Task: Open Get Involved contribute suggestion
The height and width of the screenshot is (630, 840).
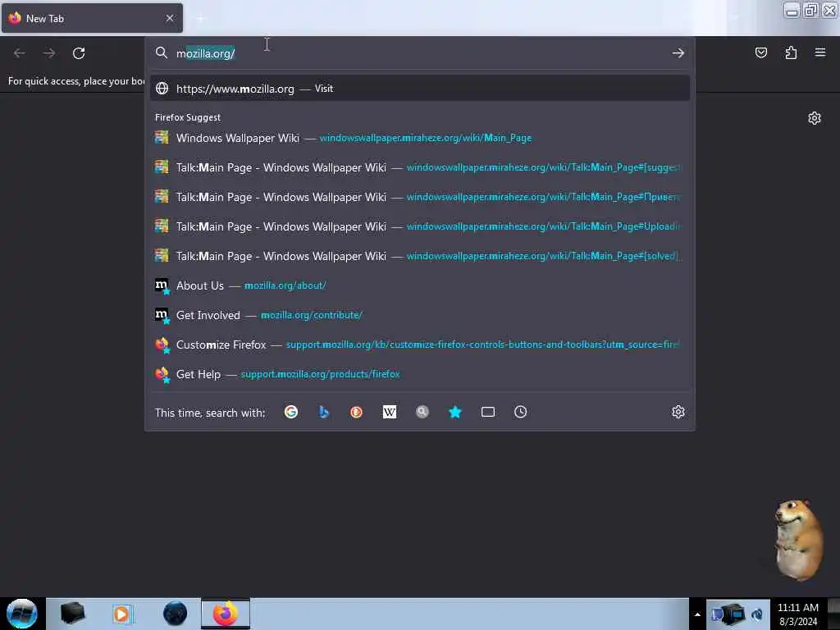Action: tap(419, 314)
